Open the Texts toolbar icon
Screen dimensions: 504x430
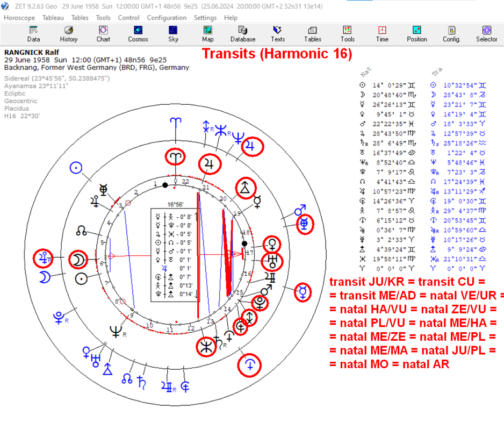(x=278, y=34)
